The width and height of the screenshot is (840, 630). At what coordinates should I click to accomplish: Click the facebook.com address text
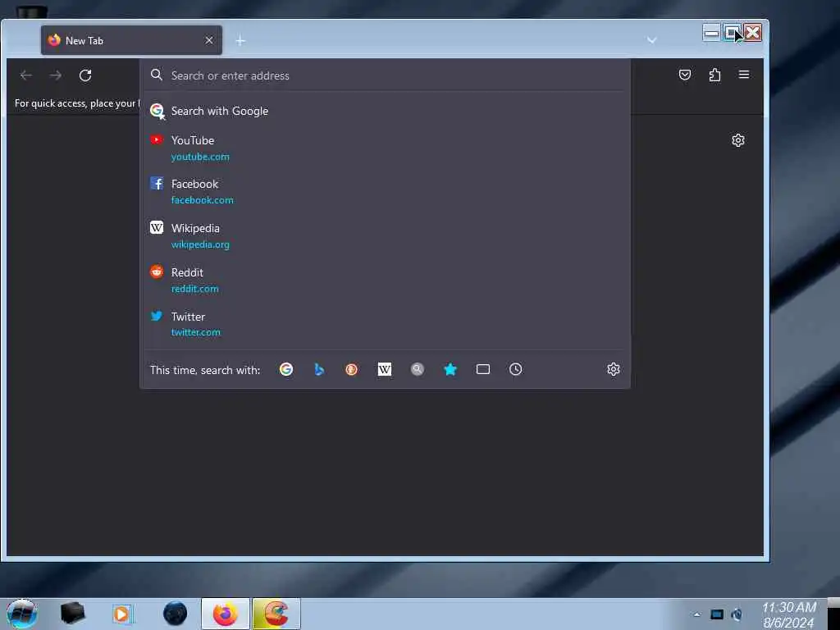click(202, 200)
